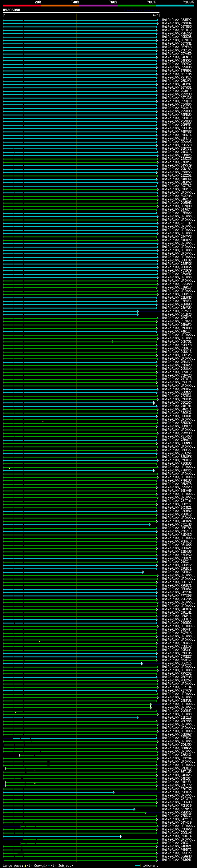Viewport: 197px width, 868px height.
Task: Click the shortened cyan bar for UniRef100_C7Z1H8
Action: [77, 525]
